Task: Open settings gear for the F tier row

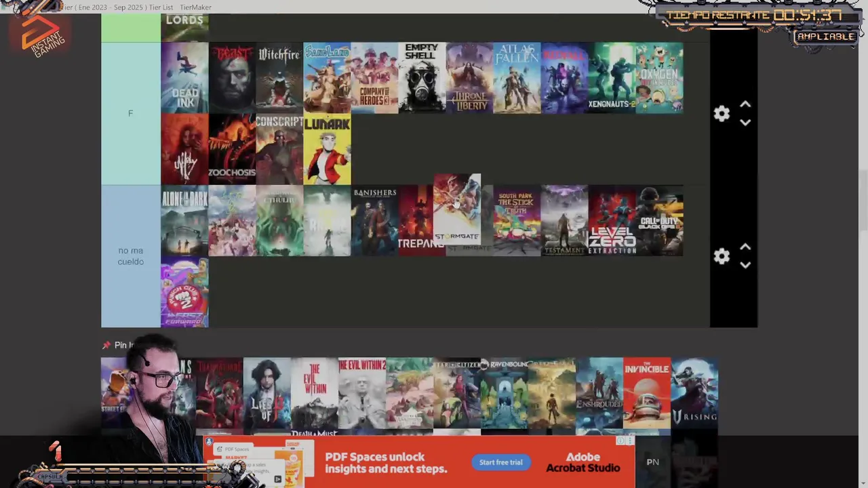Action: point(722,114)
